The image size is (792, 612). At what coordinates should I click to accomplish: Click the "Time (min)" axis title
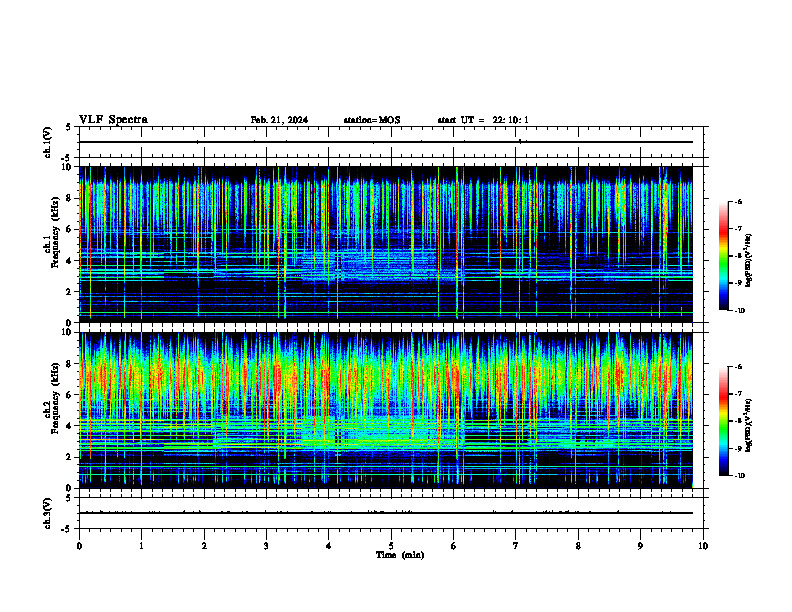[400, 555]
